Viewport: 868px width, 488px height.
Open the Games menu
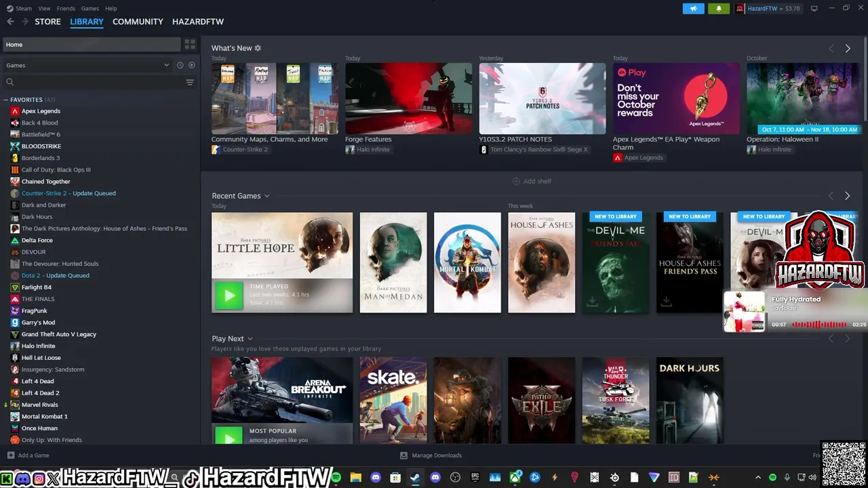tap(90, 8)
